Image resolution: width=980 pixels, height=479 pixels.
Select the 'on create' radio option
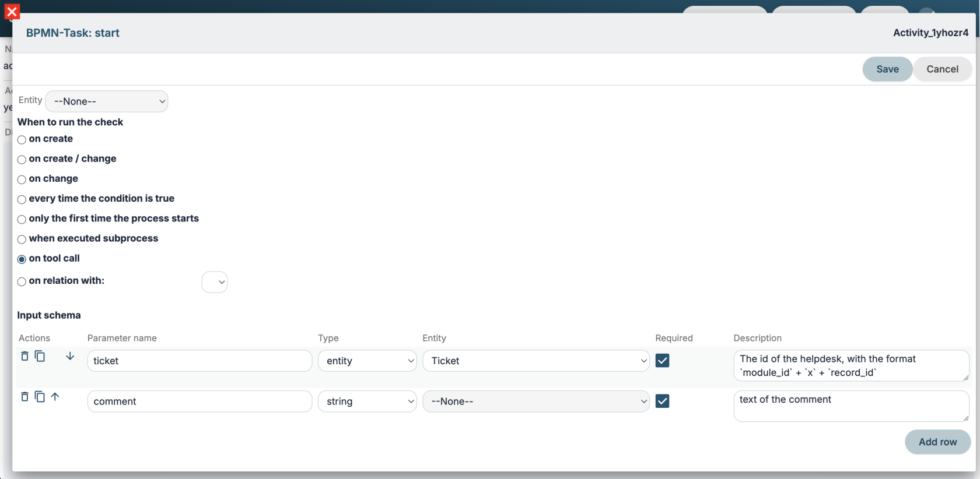coord(22,140)
